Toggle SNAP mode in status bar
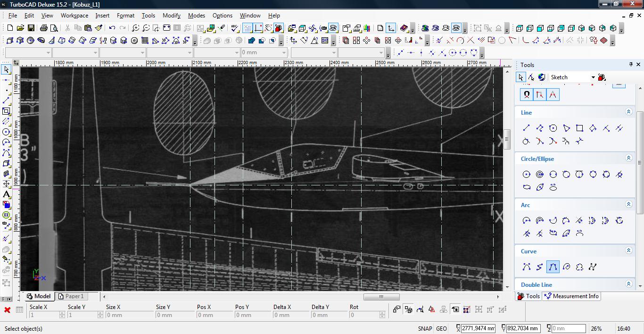Image resolution: width=644 pixels, height=334 pixels. point(425,329)
